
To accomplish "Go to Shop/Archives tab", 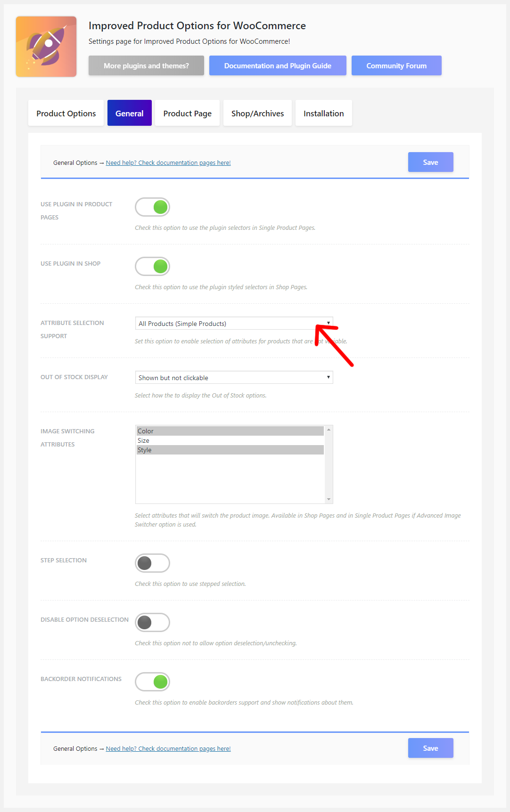I will click(257, 113).
